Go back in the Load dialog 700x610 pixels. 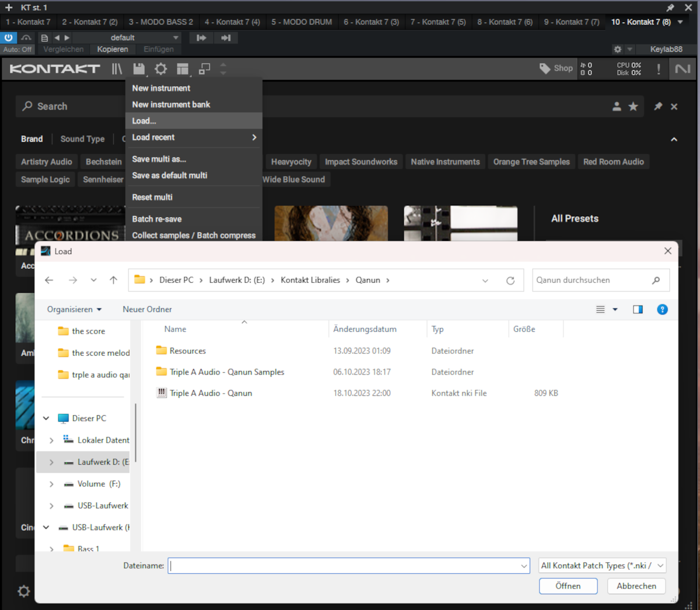point(49,281)
